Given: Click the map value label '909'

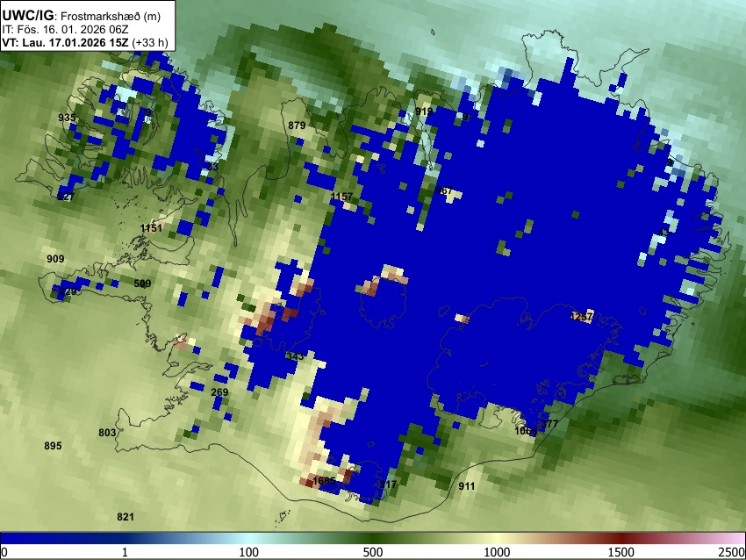Looking at the screenshot, I should point(55,259).
